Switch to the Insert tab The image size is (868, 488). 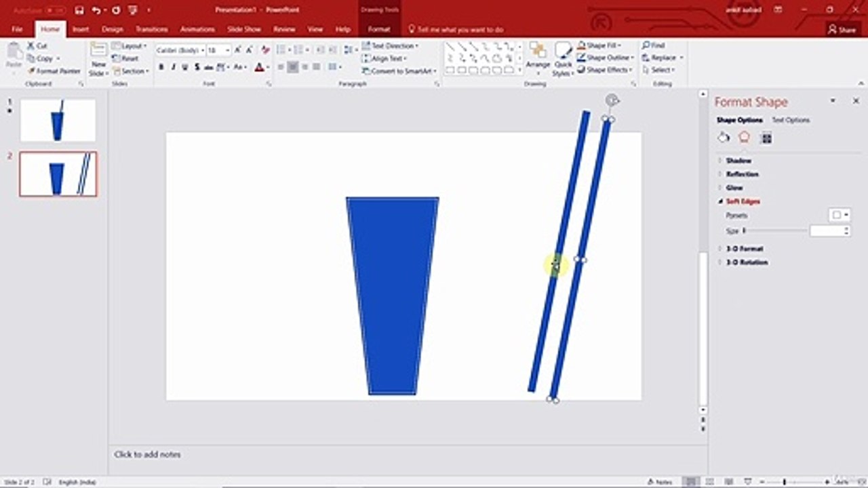[81, 29]
